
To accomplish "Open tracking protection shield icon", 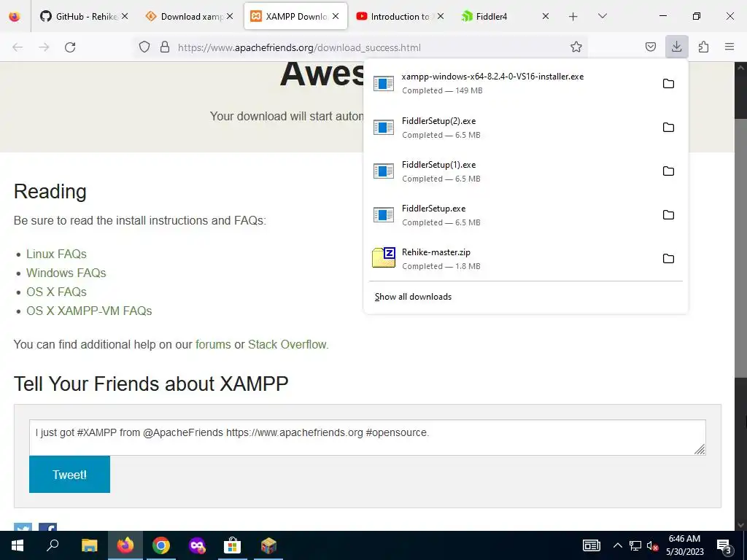I will point(144,47).
